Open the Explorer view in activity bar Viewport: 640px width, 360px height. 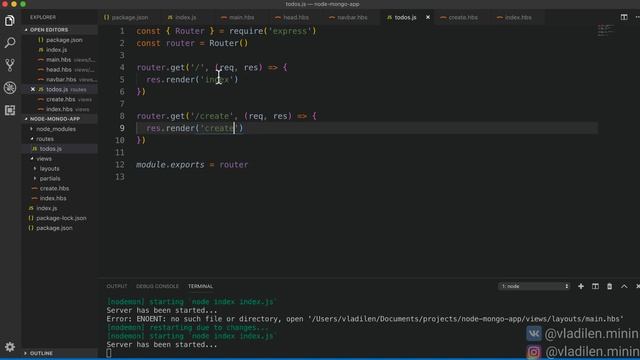[x=10, y=20]
